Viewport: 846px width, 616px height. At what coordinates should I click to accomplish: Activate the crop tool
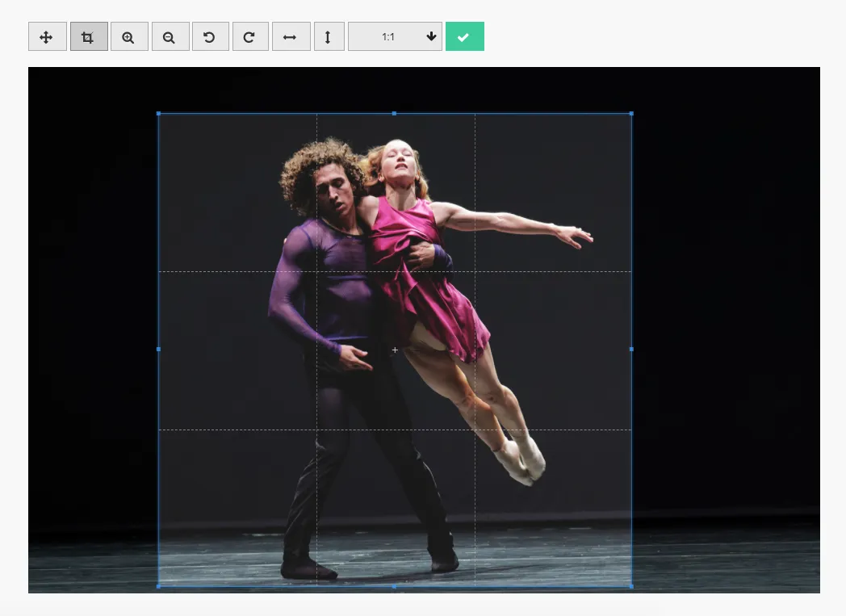89,36
